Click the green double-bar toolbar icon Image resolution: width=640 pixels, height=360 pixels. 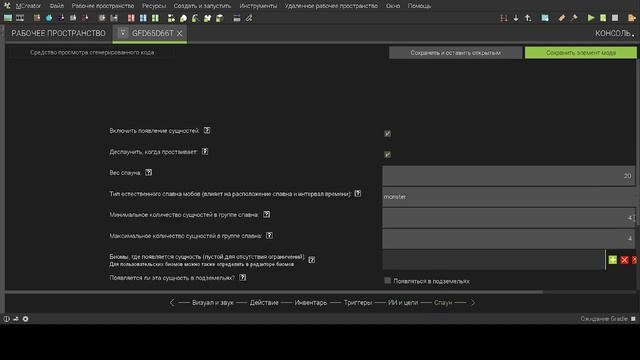point(155,18)
